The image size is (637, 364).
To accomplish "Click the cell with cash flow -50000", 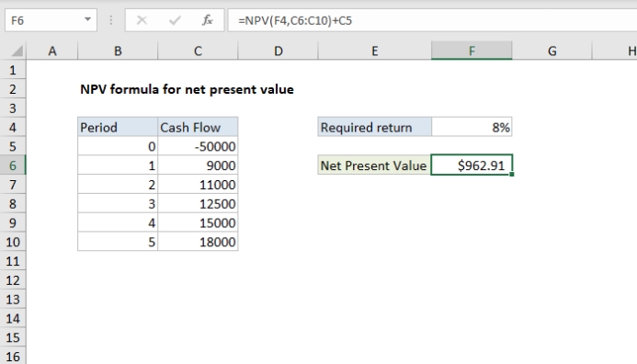I will point(198,146).
